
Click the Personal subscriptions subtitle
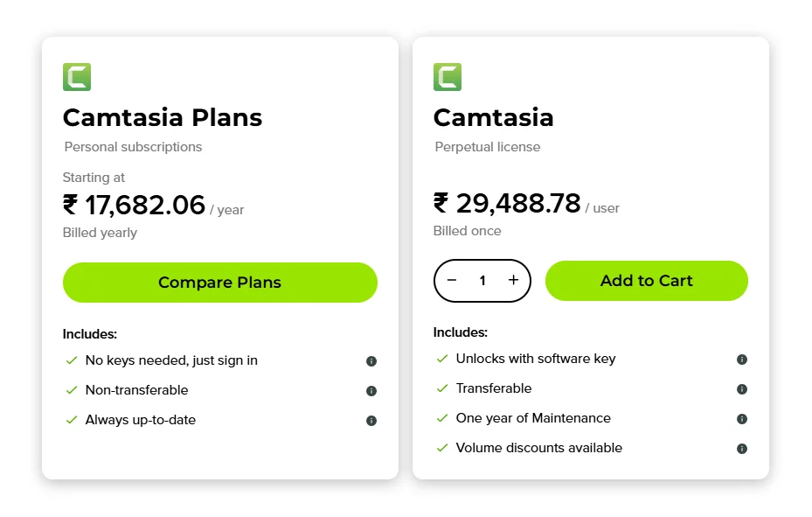pos(133,147)
